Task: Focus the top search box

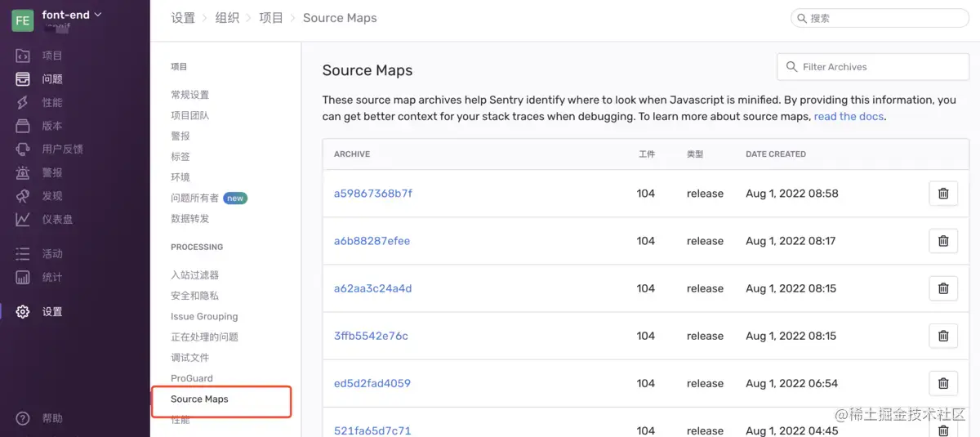Action: click(x=882, y=18)
